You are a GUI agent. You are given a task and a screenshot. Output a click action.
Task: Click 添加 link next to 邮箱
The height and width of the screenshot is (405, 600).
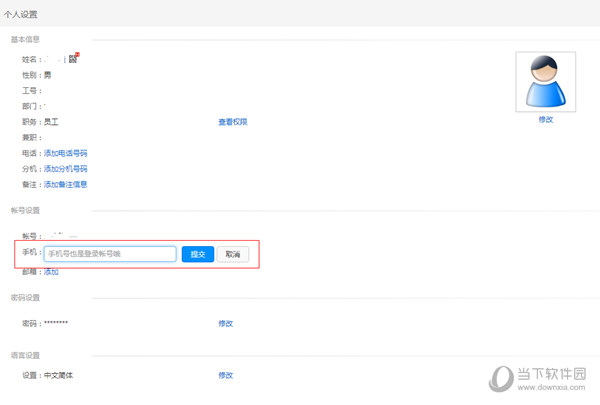(51, 272)
